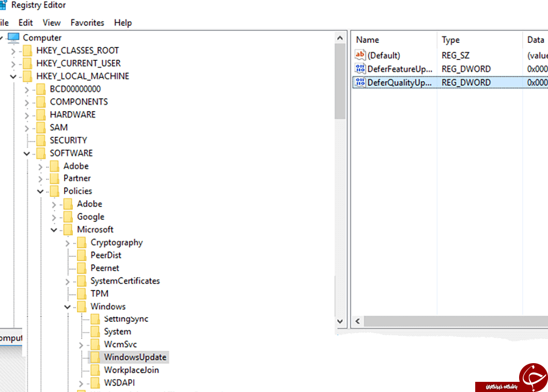The width and height of the screenshot is (548, 392).
Task: Click the key tree vertical scrollbar thumb
Action: [x=340, y=81]
